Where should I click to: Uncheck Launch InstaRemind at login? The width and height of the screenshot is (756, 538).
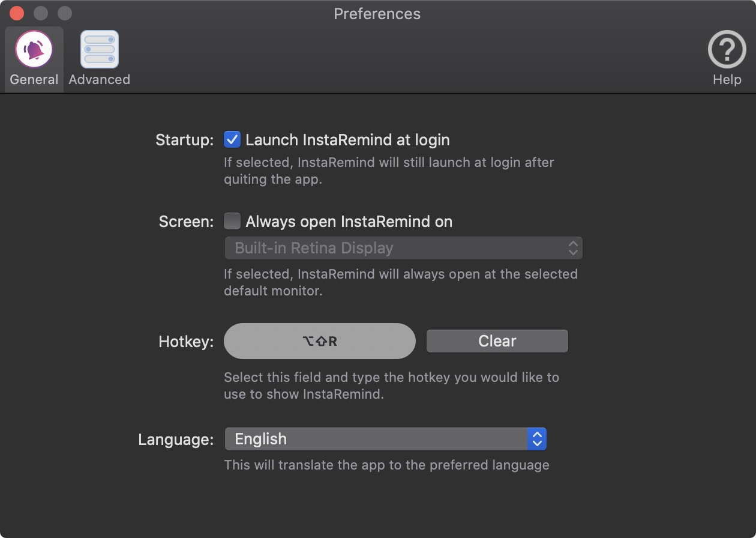pos(232,140)
